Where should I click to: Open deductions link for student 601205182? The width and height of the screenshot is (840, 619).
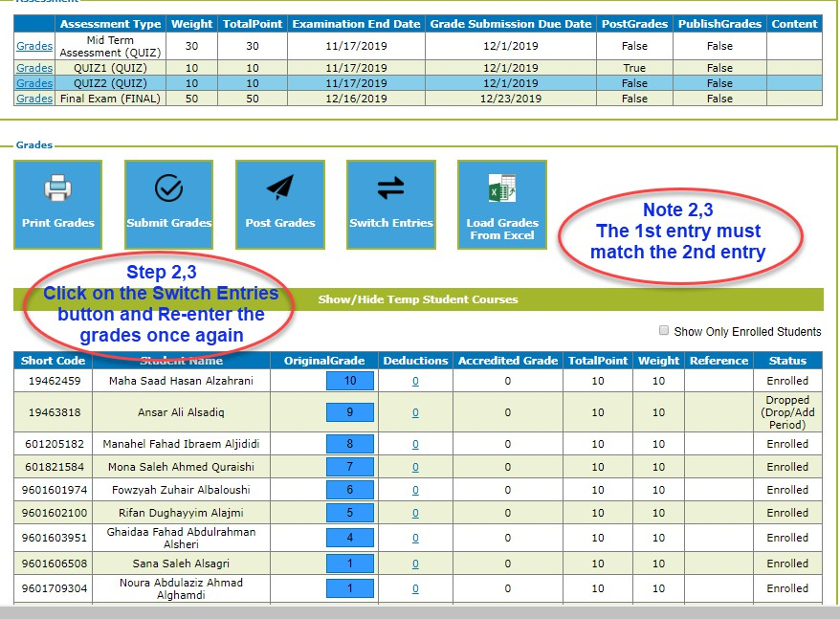pos(415,444)
